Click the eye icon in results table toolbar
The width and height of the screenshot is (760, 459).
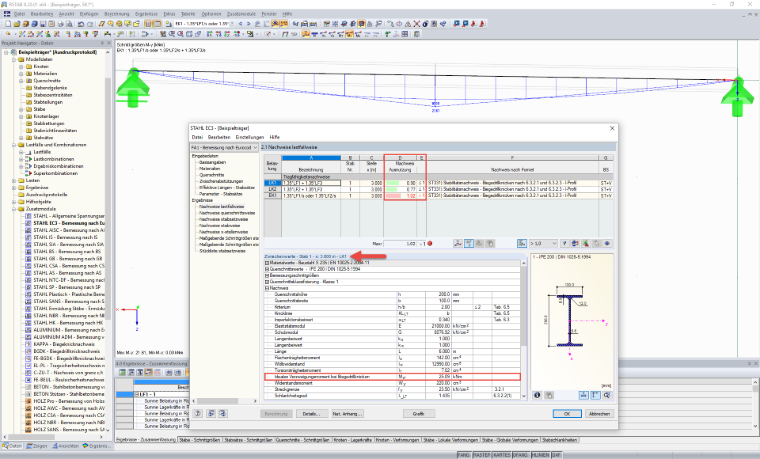pos(607,243)
